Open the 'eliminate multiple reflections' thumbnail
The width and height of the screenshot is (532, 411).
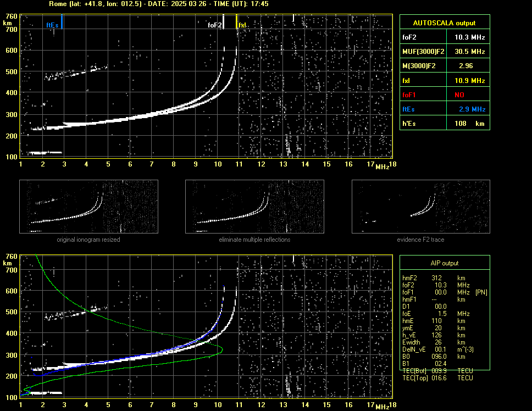point(254,207)
